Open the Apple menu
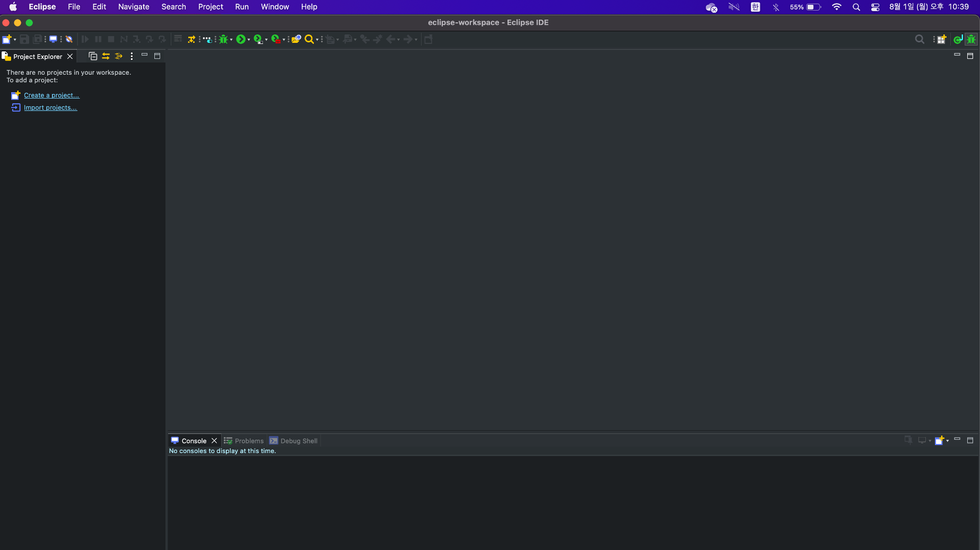980x550 pixels. (13, 7)
